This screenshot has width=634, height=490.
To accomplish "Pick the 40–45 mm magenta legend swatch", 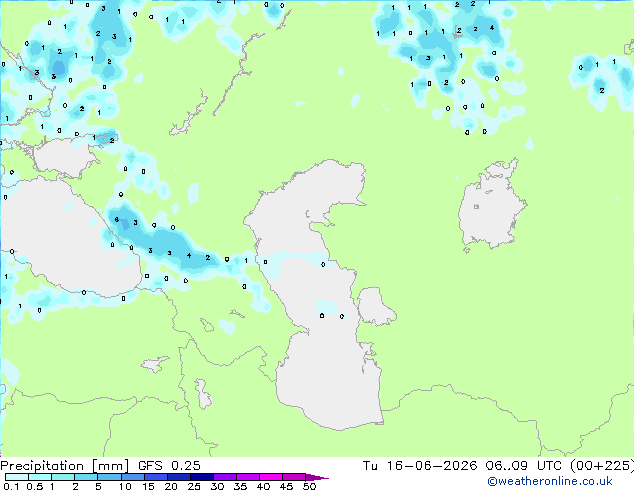I will (271, 477).
